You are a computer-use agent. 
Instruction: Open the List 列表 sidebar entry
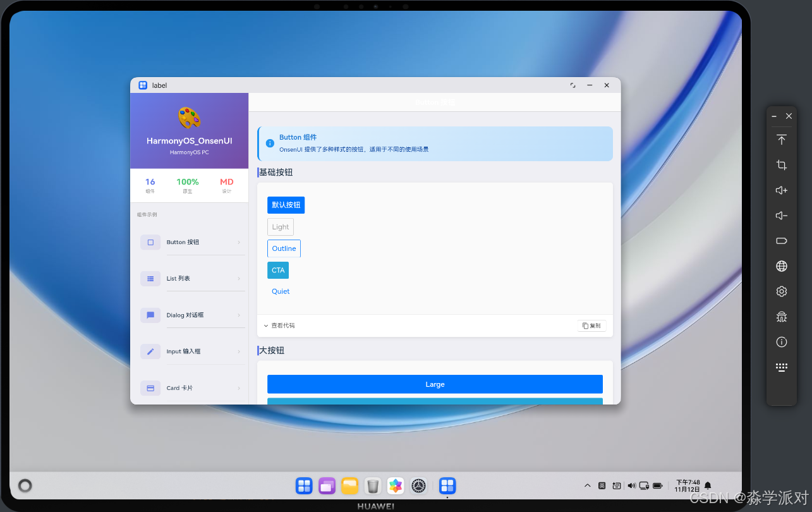[190, 279]
